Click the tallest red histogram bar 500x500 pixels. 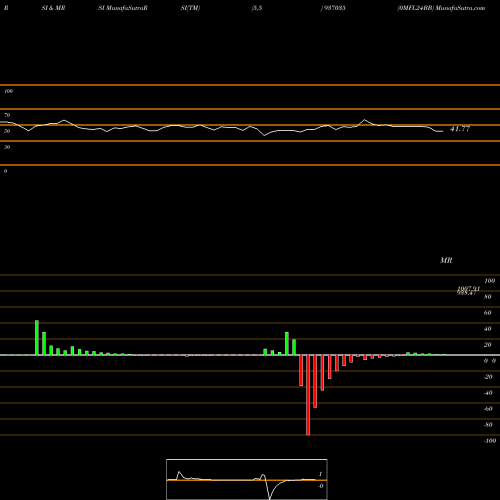click(308, 395)
